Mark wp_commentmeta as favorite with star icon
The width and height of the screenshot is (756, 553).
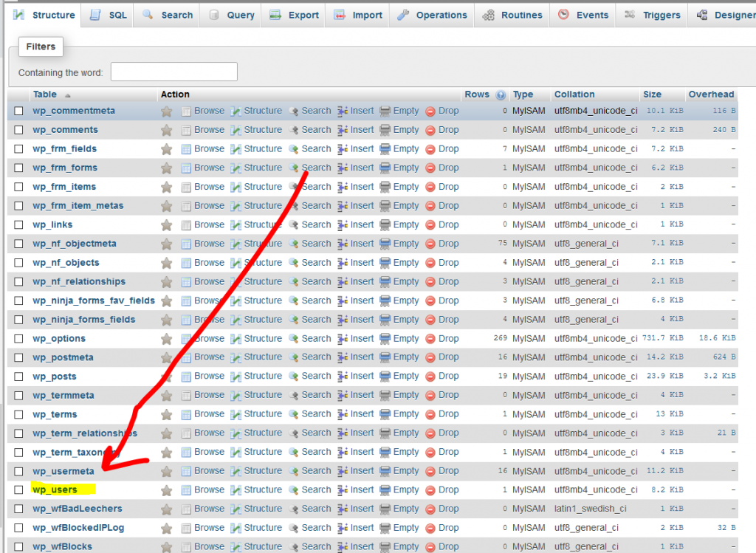[167, 111]
